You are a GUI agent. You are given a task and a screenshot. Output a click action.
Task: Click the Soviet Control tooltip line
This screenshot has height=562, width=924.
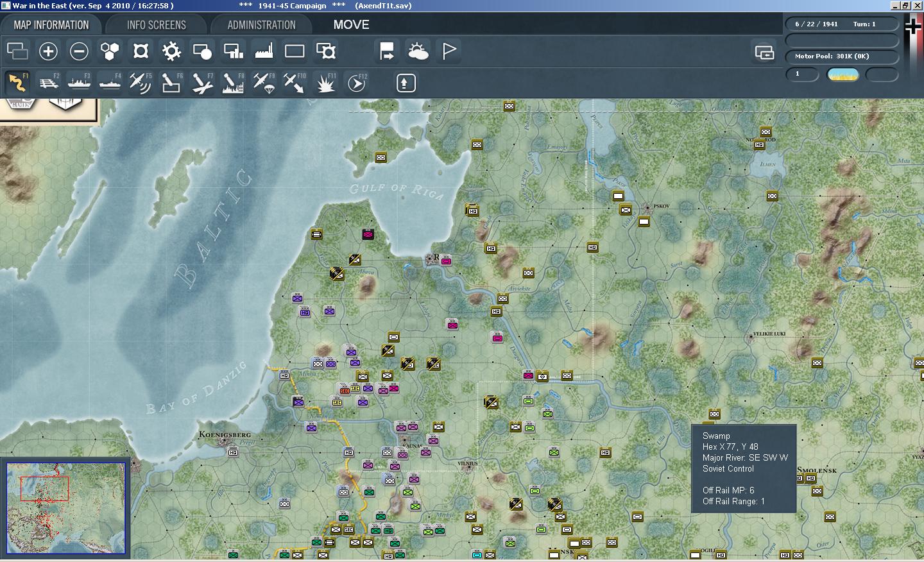pyautogui.click(x=728, y=468)
